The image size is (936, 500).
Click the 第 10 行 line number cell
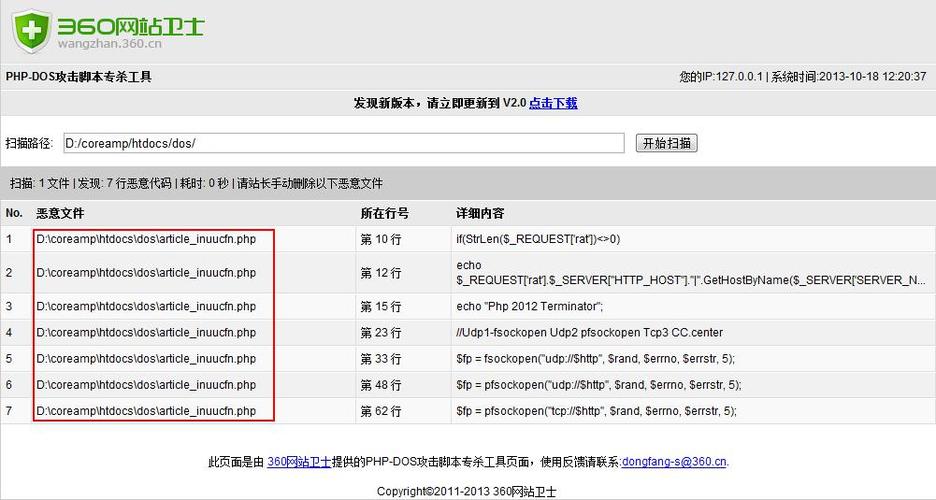pyautogui.click(x=381, y=239)
